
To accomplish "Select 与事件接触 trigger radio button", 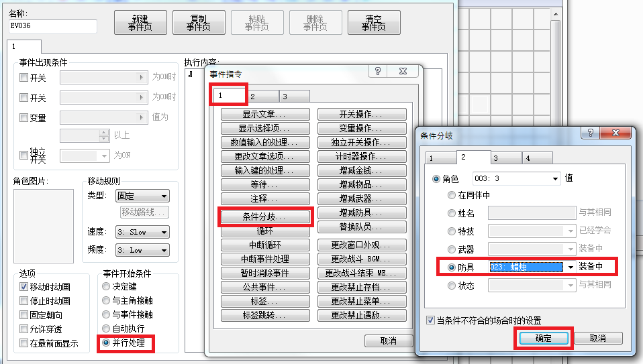I will pos(106,314).
